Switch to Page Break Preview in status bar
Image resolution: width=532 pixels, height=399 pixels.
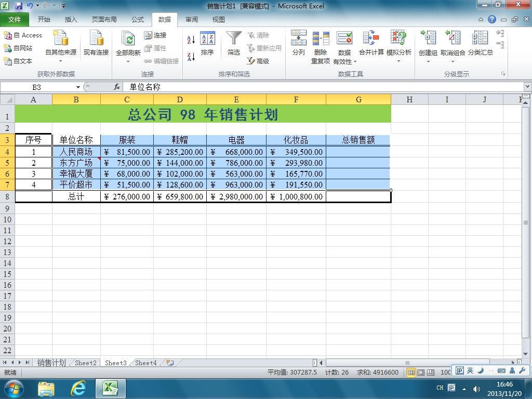[x=431, y=372]
